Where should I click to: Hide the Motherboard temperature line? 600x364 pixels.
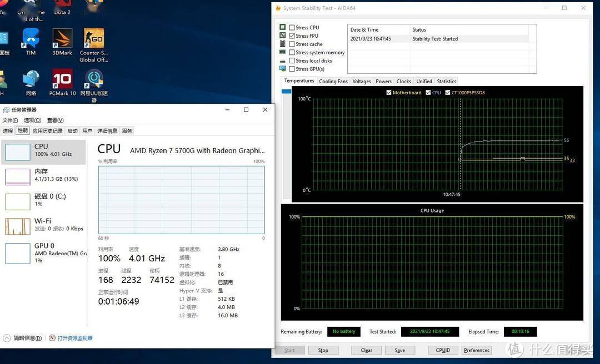click(389, 93)
